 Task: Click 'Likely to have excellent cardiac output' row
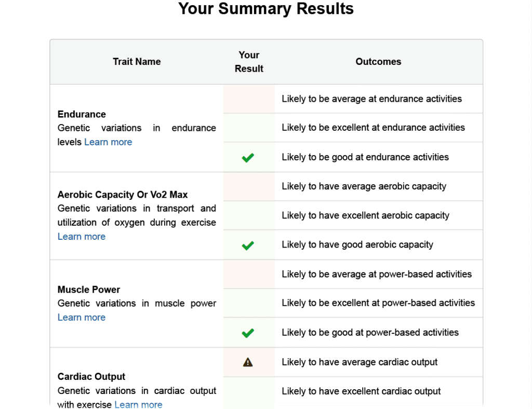point(379,391)
